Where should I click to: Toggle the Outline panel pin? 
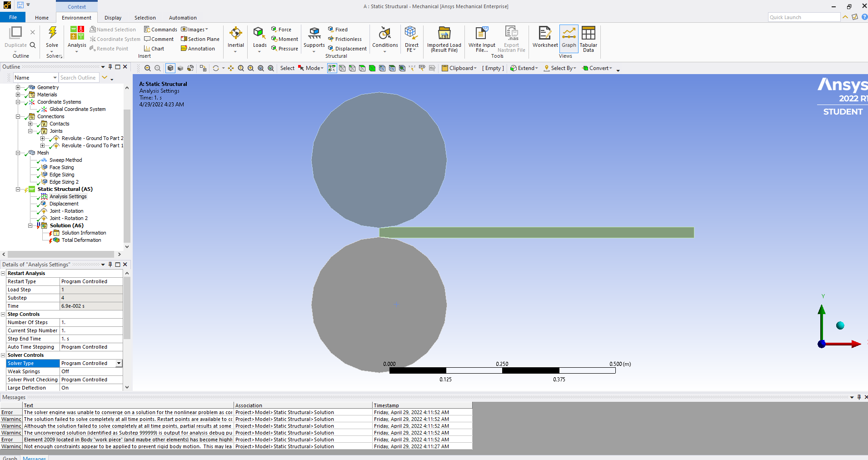point(110,67)
